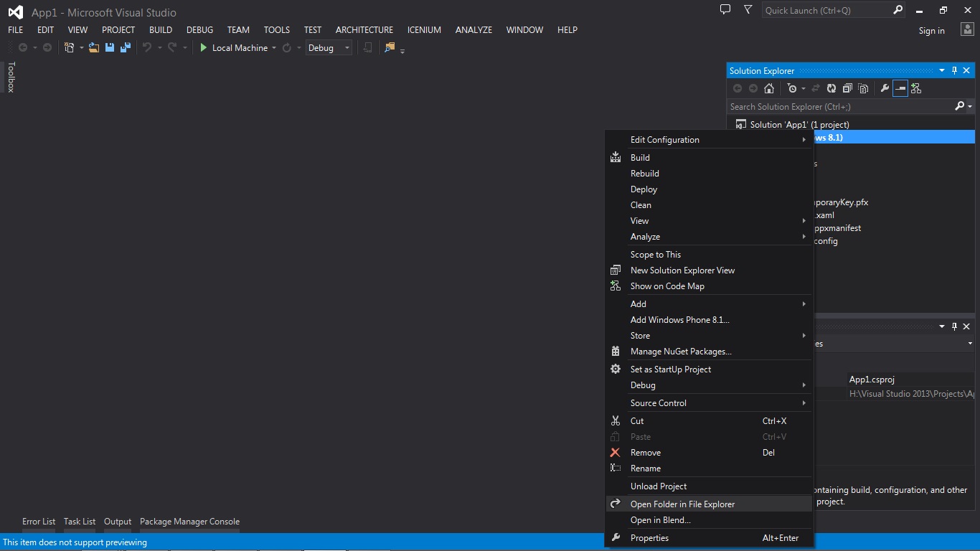980x551 pixels.
Task: Open the Solution Explorer window options dropdown
Action: tap(942, 70)
